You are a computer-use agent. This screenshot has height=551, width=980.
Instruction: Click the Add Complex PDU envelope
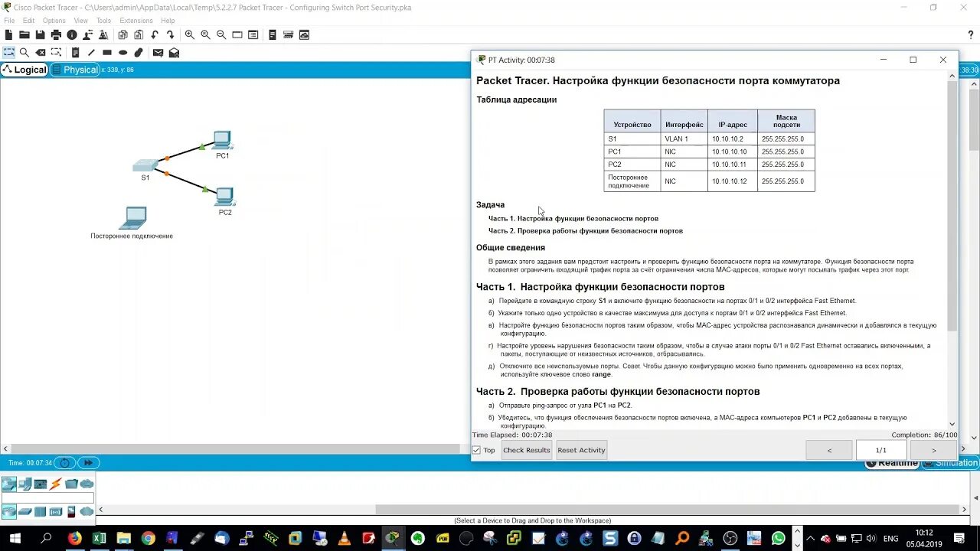click(174, 53)
